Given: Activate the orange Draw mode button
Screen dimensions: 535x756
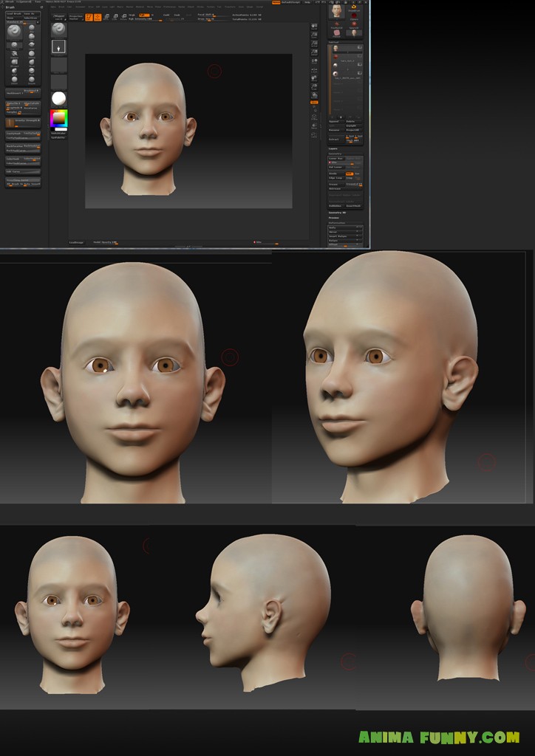Looking at the screenshot, I should [98, 16].
